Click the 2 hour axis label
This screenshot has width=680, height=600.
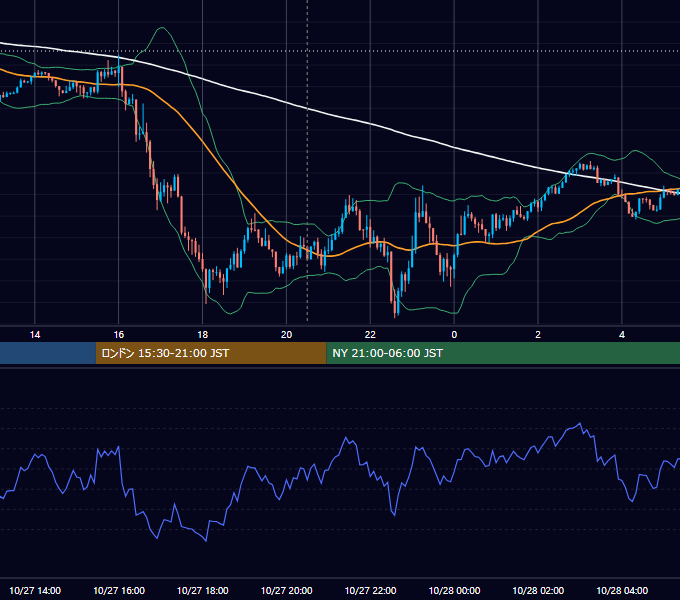[x=538, y=335]
